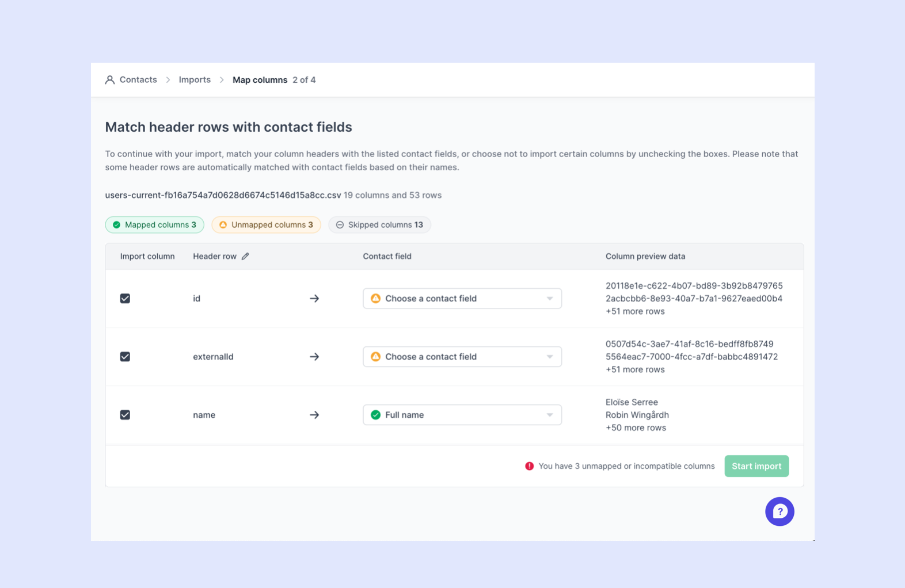The image size is (905, 588).
Task: Open the contact field dropdown for id
Action: pos(462,299)
